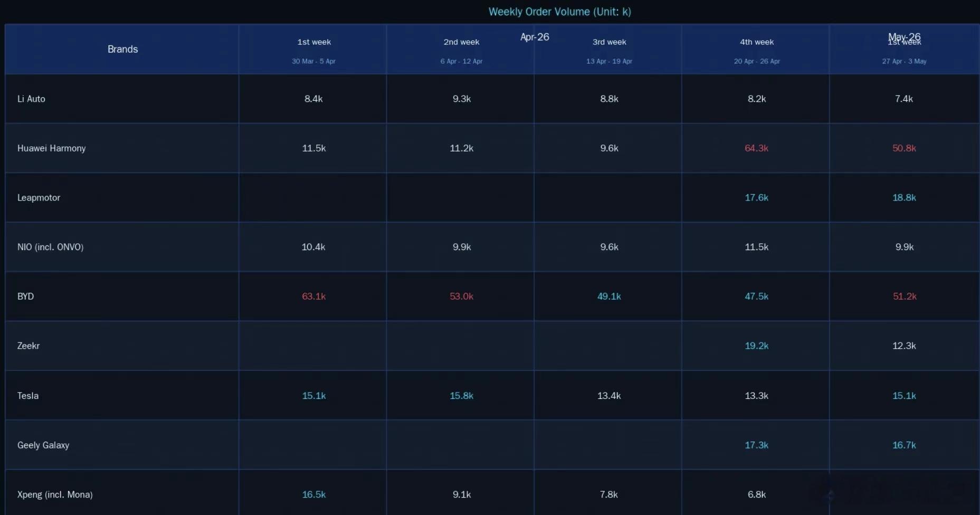This screenshot has width=980, height=515.
Task: Click the "Tesla" brand row label
Action: [x=27, y=396]
